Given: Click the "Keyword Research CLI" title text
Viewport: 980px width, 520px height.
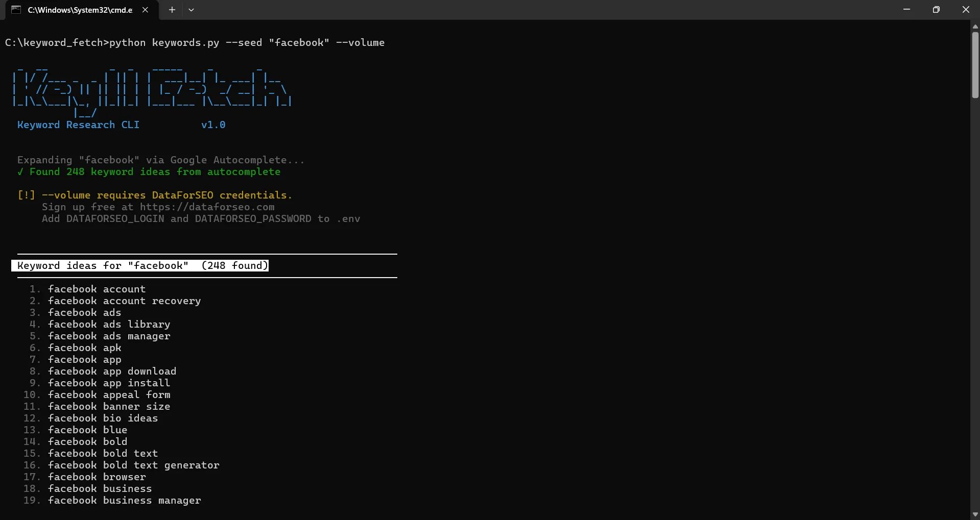Looking at the screenshot, I should tap(78, 125).
